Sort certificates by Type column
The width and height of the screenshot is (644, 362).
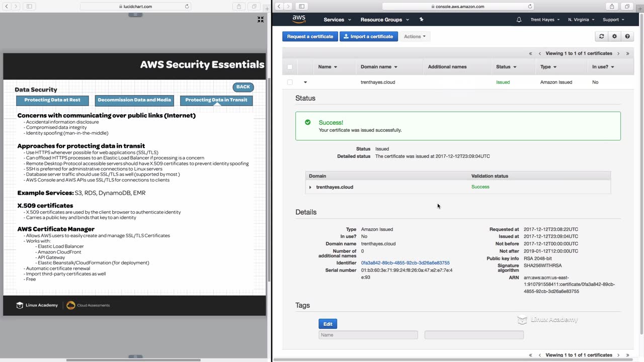[548, 67]
